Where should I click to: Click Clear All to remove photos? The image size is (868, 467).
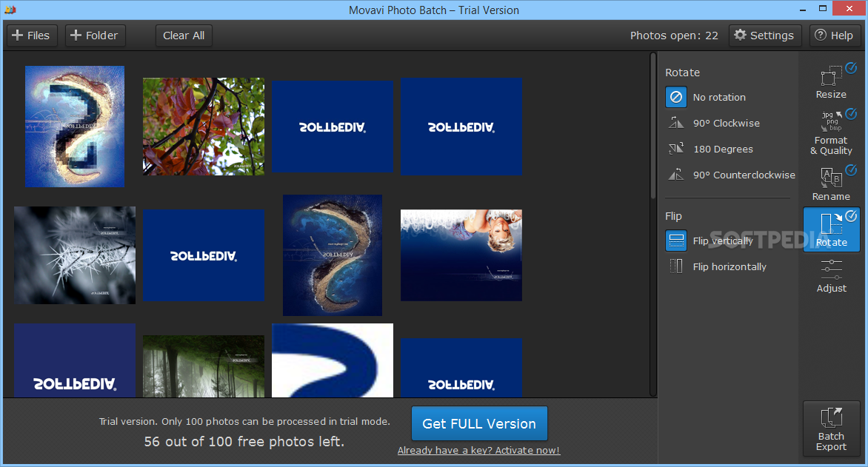(x=184, y=36)
